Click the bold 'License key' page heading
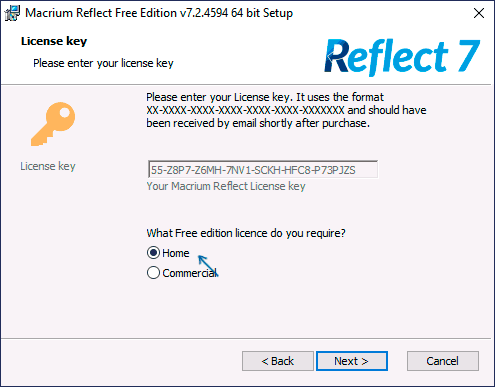This screenshot has width=495, height=387. [x=54, y=41]
